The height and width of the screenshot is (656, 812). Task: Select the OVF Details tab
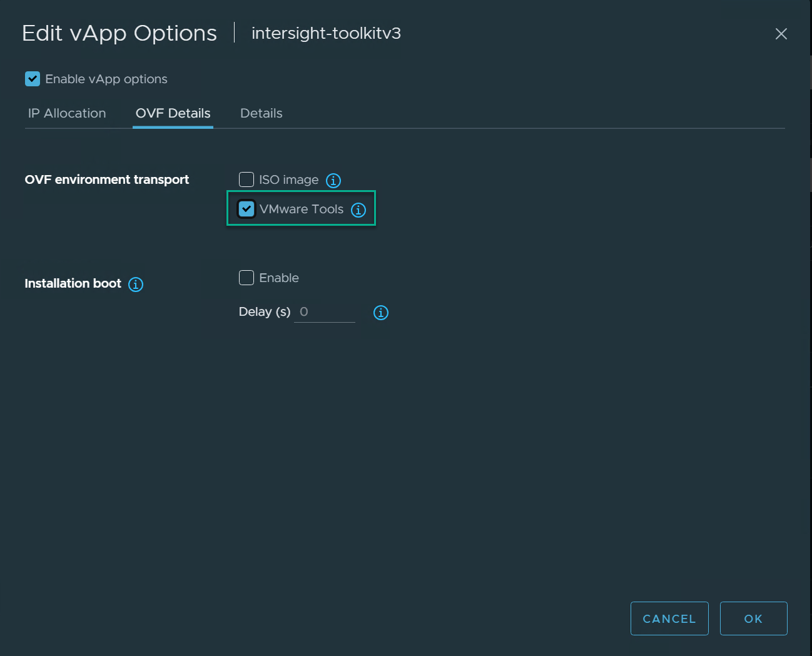point(173,113)
